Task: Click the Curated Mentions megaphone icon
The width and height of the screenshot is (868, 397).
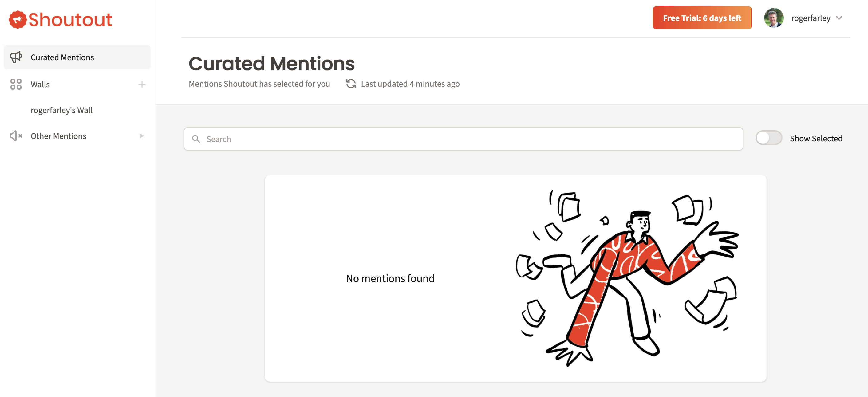Action: tap(16, 57)
